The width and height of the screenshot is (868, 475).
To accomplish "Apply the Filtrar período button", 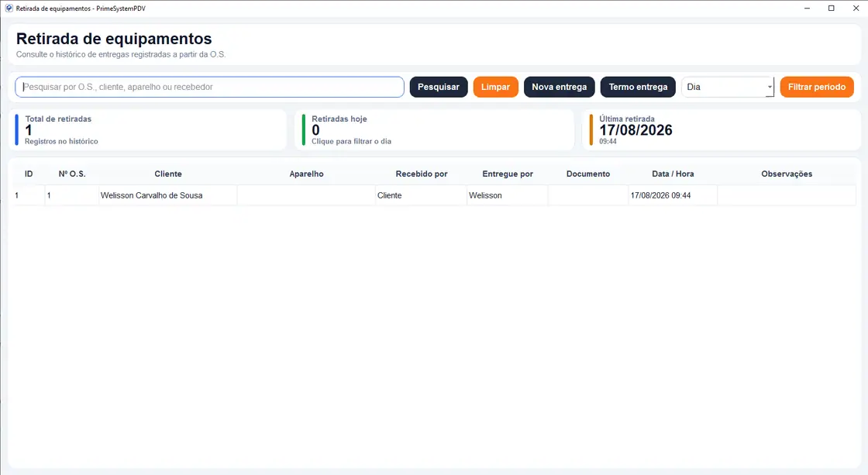I will pyautogui.click(x=817, y=87).
